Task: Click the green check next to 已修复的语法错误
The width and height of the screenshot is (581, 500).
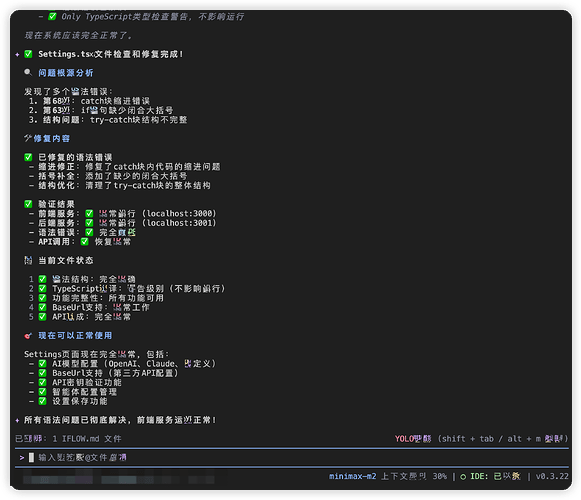Action: tap(28, 157)
